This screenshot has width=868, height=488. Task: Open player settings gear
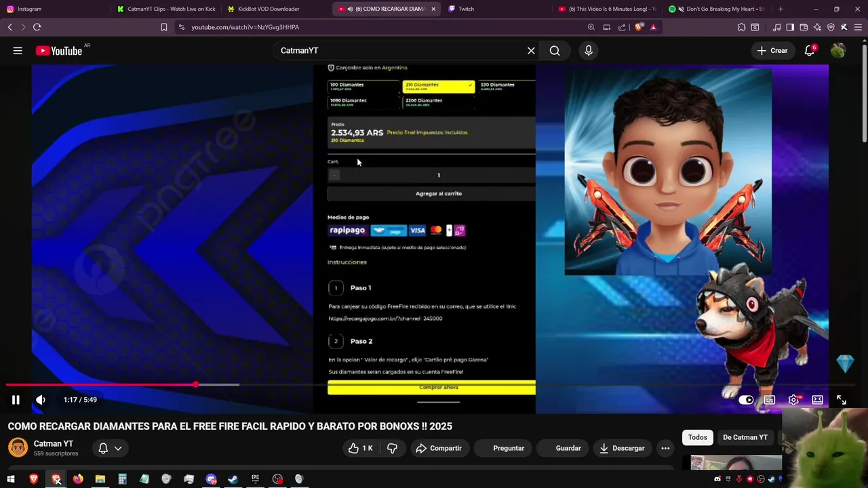coord(793,400)
